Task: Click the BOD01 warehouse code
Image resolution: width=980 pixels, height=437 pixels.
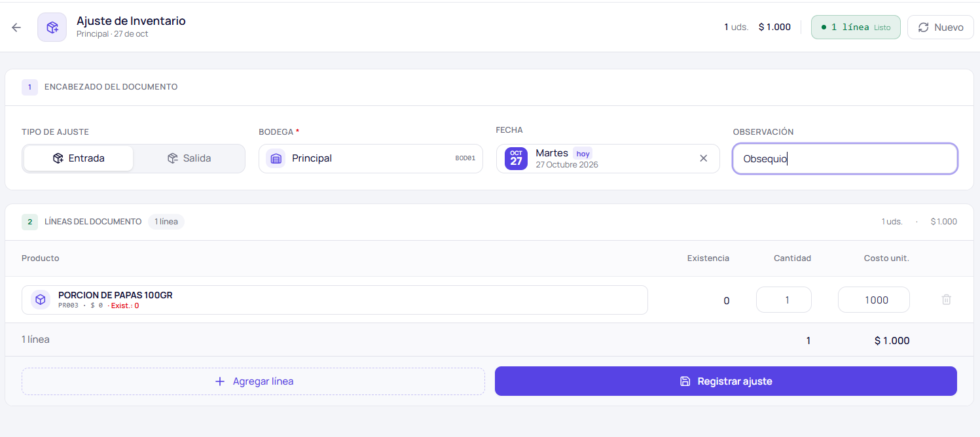Action: point(465,158)
